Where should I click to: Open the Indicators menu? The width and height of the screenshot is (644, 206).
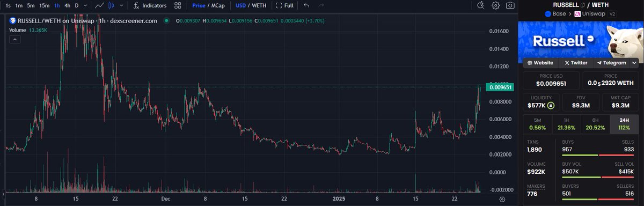150,5
